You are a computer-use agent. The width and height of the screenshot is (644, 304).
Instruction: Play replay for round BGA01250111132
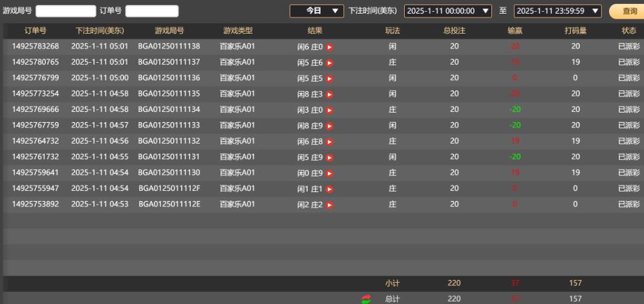[x=329, y=142]
